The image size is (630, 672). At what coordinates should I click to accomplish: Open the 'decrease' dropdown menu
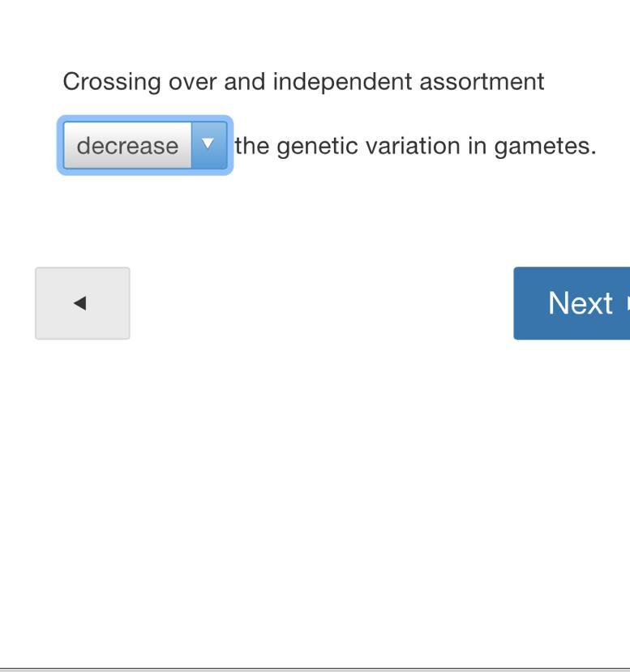pyautogui.click(x=145, y=145)
